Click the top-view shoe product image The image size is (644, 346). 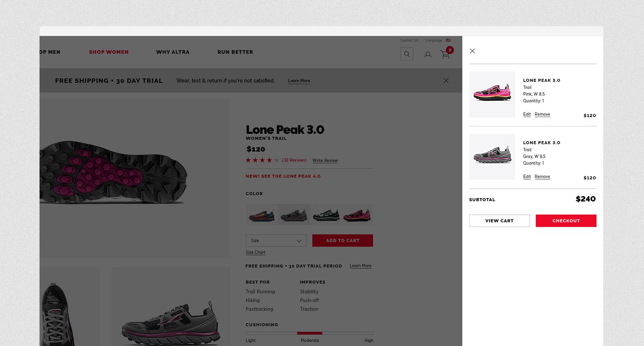pos(70,307)
